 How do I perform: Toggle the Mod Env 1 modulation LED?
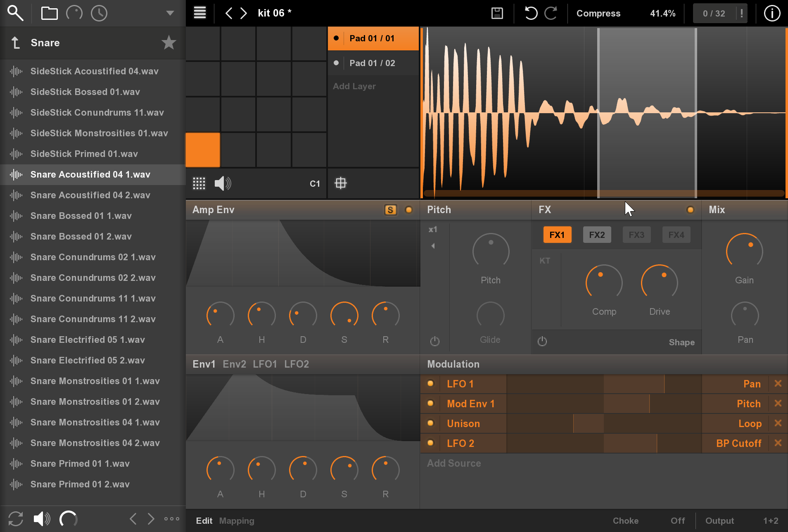coord(430,403)
